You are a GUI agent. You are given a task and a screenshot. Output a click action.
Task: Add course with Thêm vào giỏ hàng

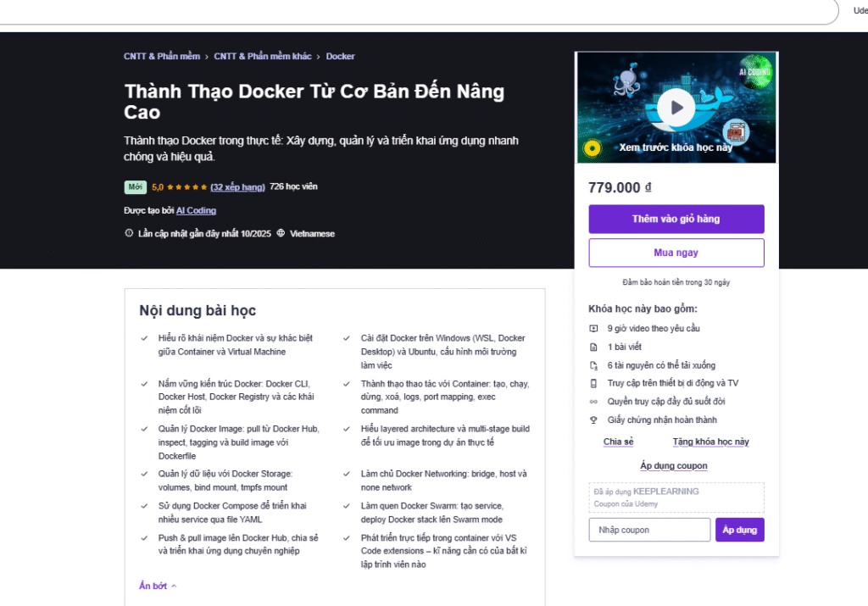click(x=676, y=220)
